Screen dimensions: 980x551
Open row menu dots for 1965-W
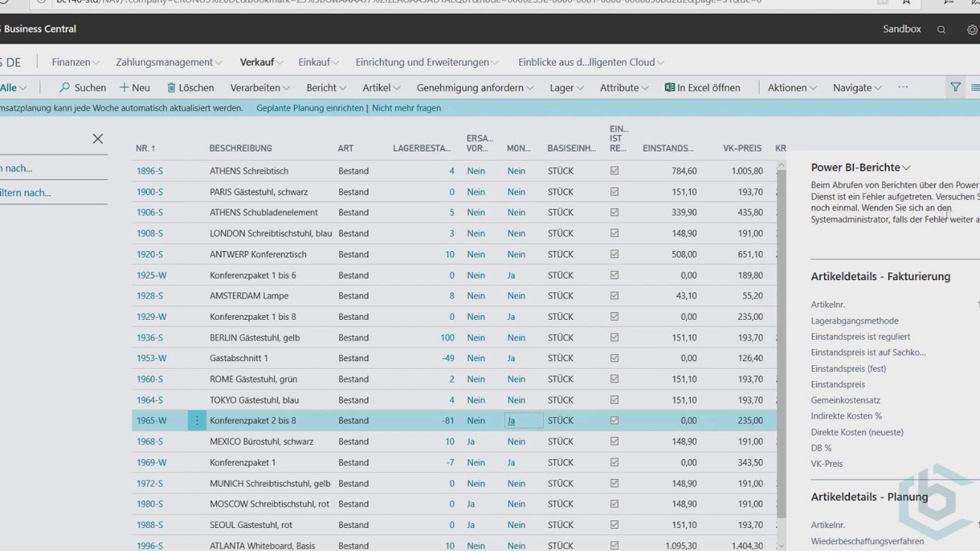[x=197, y=420]
